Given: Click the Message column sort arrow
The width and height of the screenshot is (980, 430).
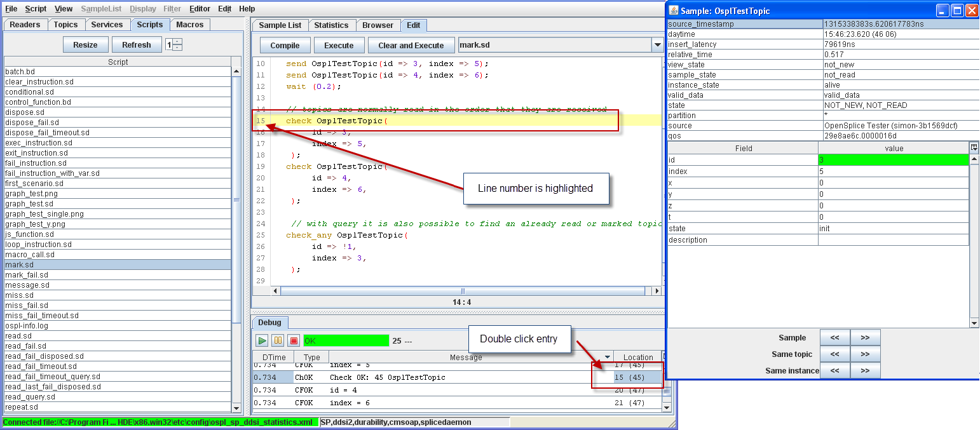Looking at the screenshot, I should point(608,358).
